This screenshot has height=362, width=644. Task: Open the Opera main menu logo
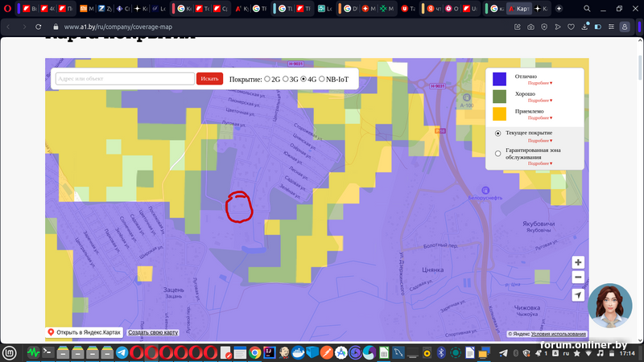[x=7, y=9]
